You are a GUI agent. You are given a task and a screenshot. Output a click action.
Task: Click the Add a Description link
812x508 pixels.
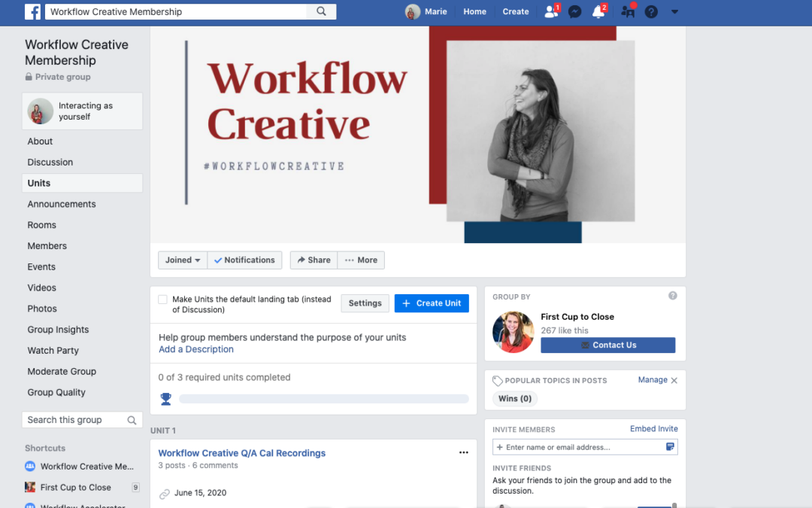(196, 349)
